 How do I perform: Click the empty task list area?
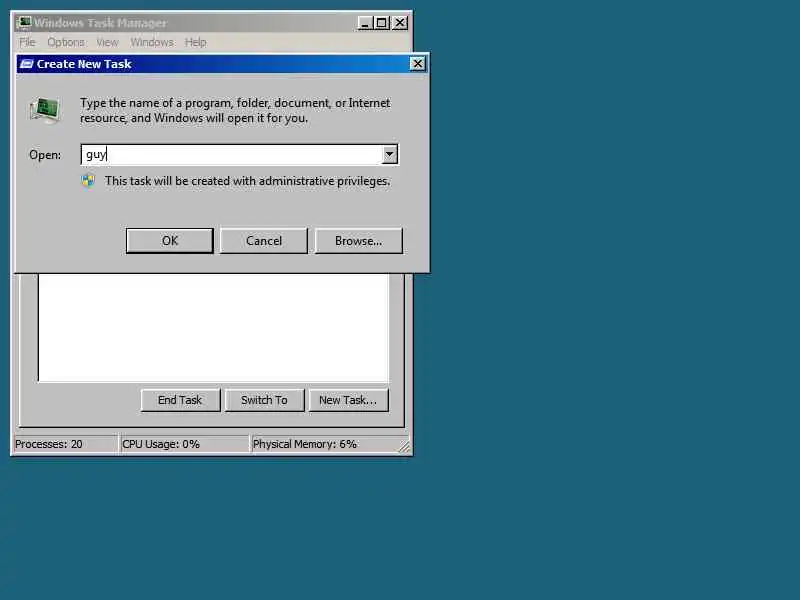click(x=213, y=328)
